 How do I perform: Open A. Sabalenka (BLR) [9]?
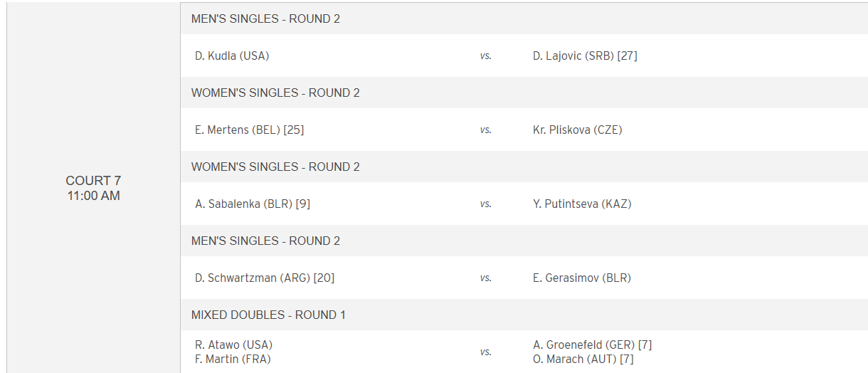coord(253,204)
